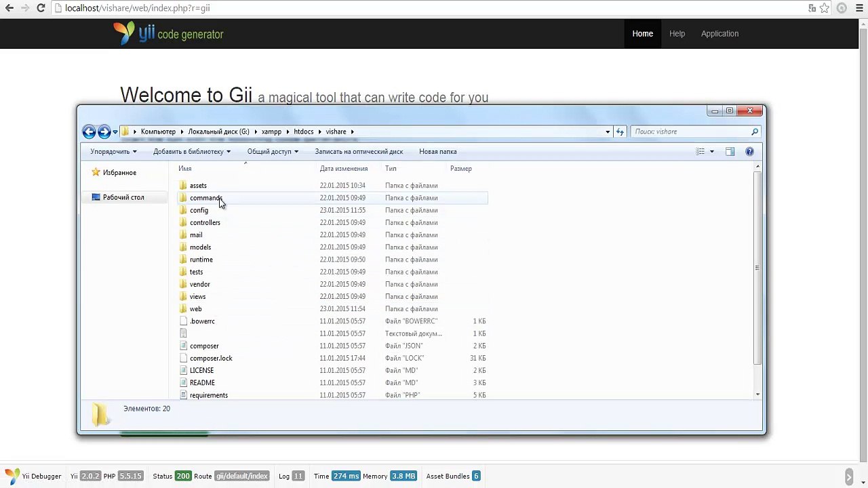The height and width of the screenshot is (488, 868).
Task: Click the search magnifier in Explorer
Action: point(754,131)
